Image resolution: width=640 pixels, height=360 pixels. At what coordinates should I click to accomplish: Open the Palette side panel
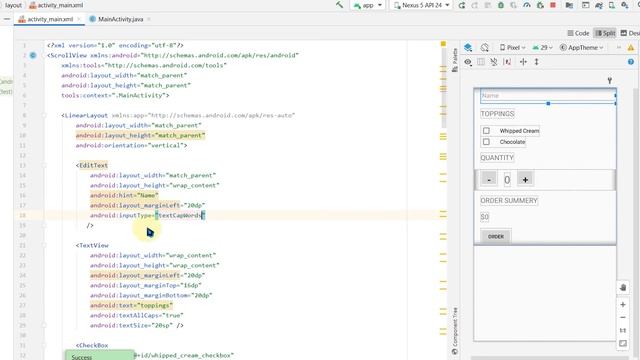[x=455, y=60]
